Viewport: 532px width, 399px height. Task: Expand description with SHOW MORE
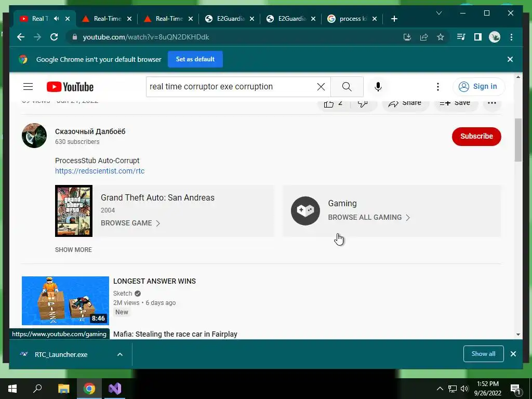pos(73,250)
